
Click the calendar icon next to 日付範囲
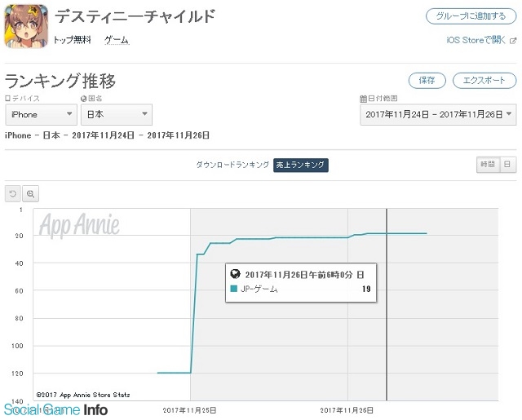pos(363,99)
